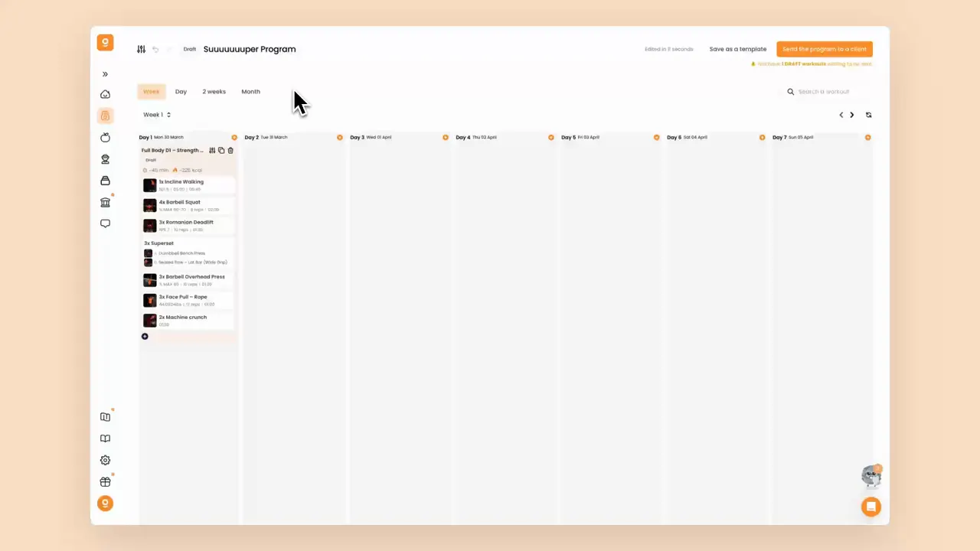
Task: Click the undo arrow icon
Action: [x=155, y=49]
